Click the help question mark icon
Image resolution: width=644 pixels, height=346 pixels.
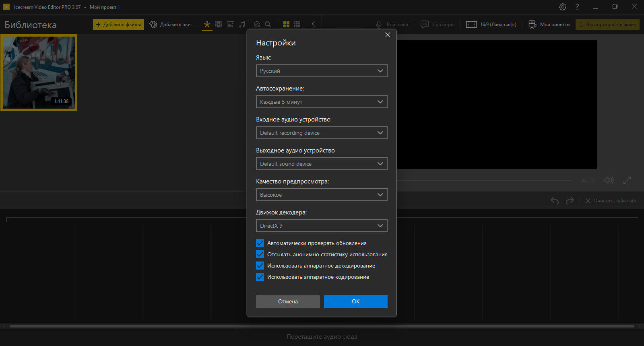[577, 7]
